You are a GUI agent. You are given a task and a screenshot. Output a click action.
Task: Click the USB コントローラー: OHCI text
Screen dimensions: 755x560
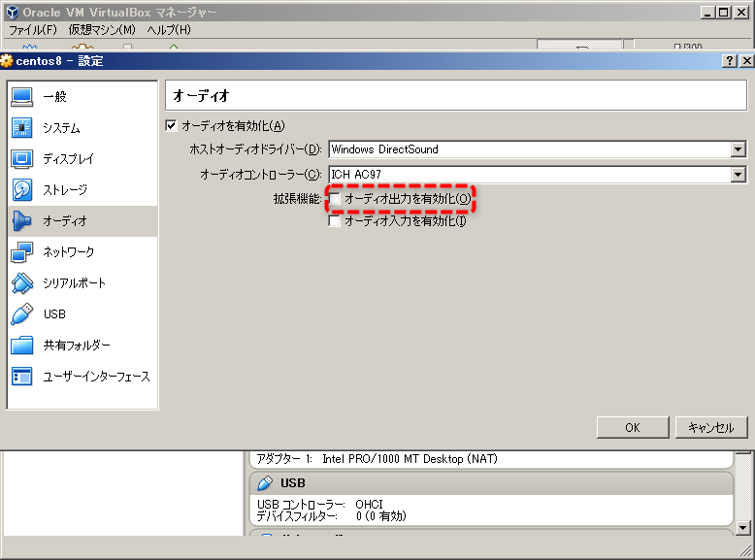320,504
